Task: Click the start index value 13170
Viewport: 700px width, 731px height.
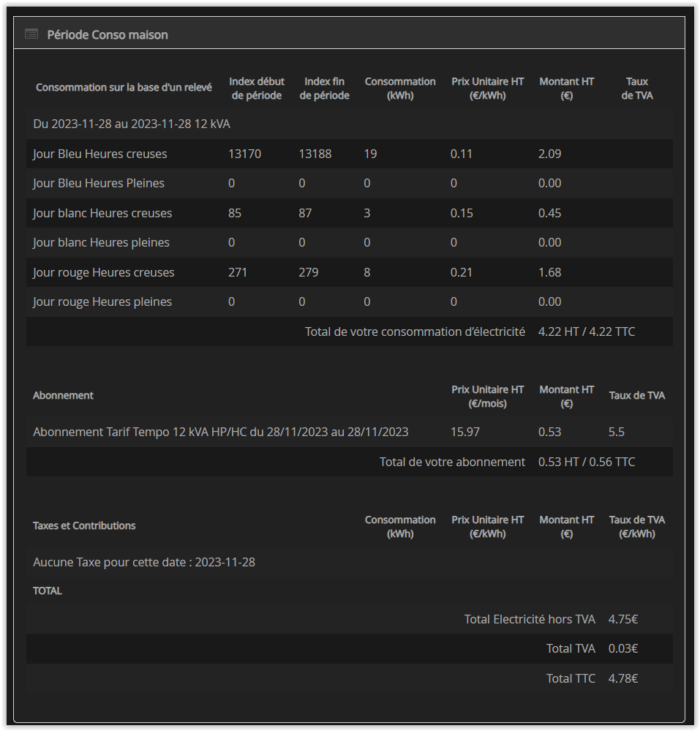Action: pyautogui.click(x=244, y=154)
